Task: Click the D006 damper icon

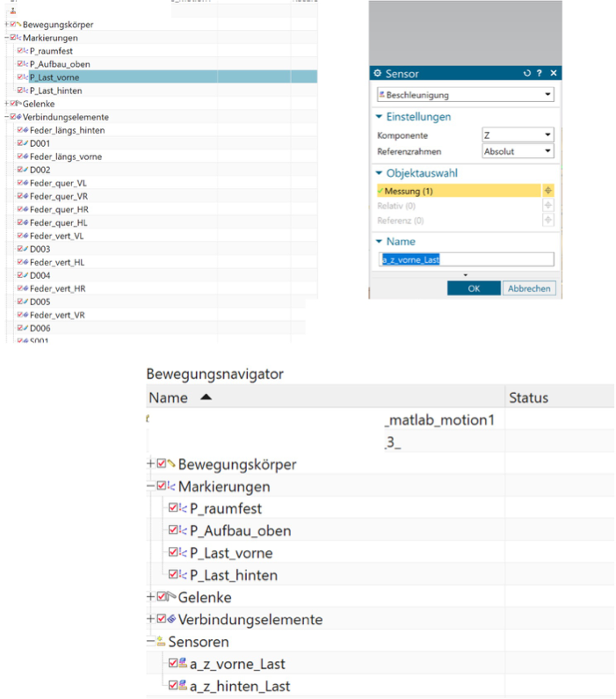Action: [25, 328]
